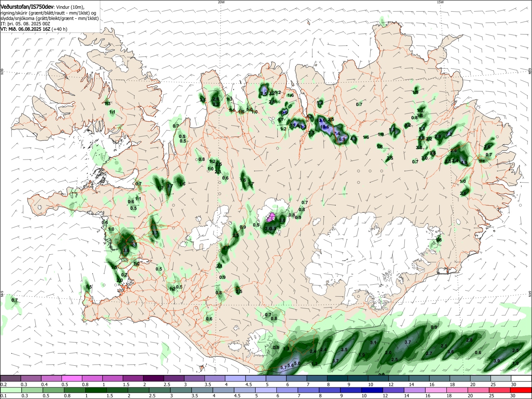Screen dimensions: 532x399
Task: Pick the light pink 16 swatch, lower row
Action: [x=436, y=390]
